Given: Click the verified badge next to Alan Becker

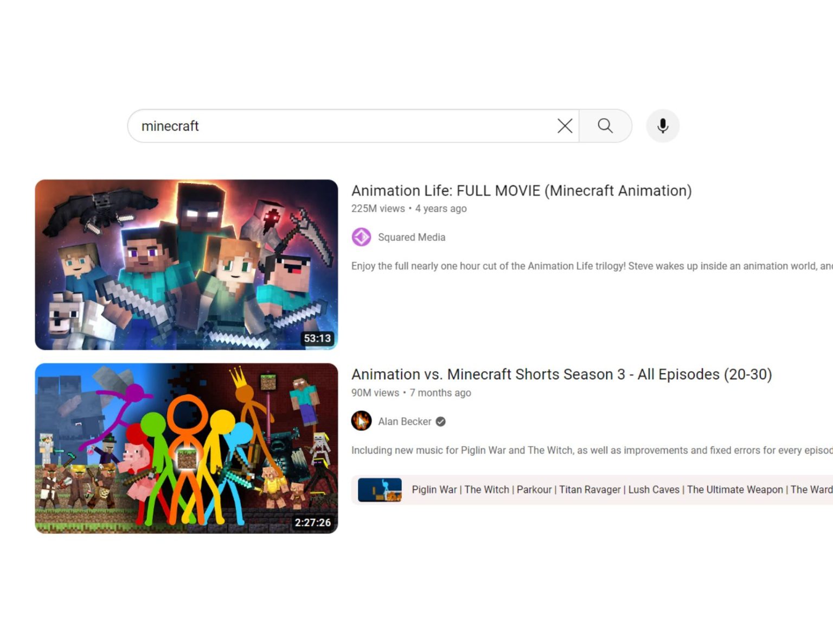Looking at the screenshot, I should pyautogui.click(x=440, y=422).
